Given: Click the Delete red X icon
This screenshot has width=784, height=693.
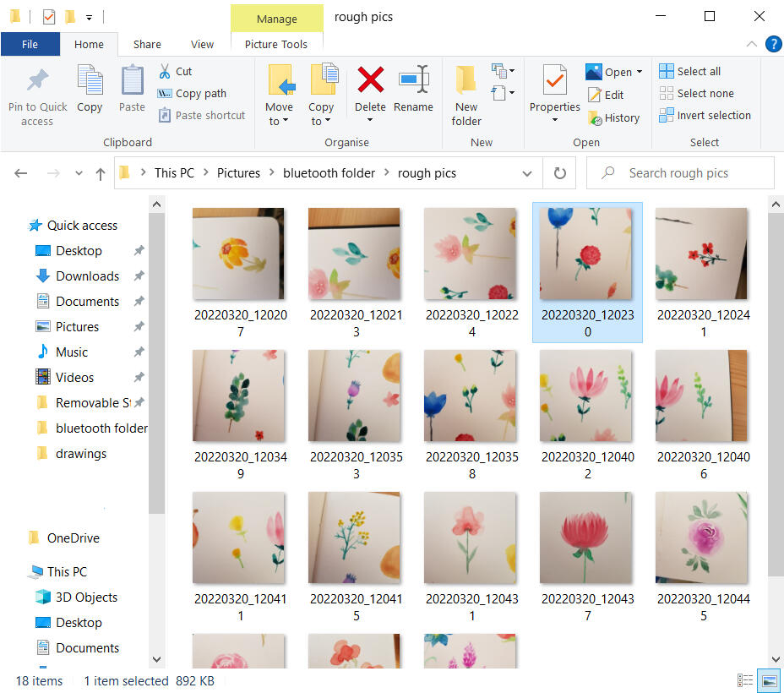Looking at the screenshot, I should (x=370, y=80).
